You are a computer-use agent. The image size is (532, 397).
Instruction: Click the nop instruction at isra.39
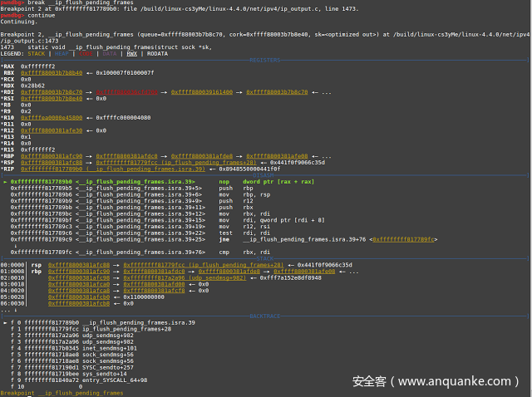(x=223, y=181)
